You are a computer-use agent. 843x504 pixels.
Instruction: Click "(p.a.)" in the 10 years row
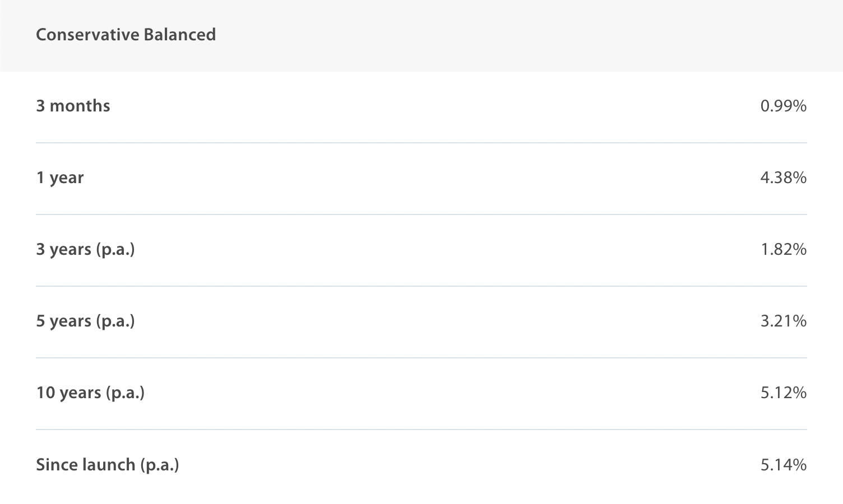pyautogui.click(x=125, y=393)
